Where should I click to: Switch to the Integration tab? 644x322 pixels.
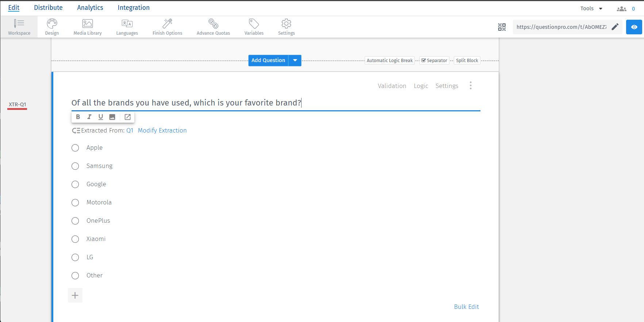tap(134, 8)
